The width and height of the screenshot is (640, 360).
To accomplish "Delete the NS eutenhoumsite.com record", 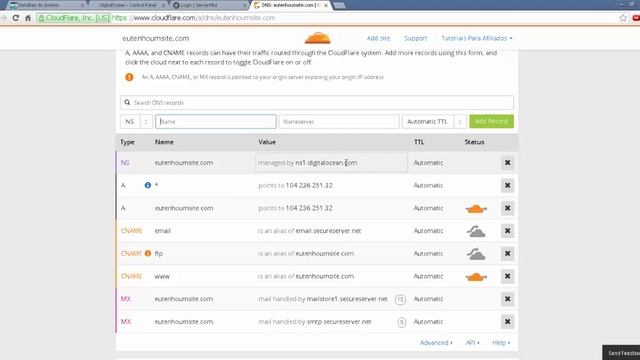I will (507, 163).
